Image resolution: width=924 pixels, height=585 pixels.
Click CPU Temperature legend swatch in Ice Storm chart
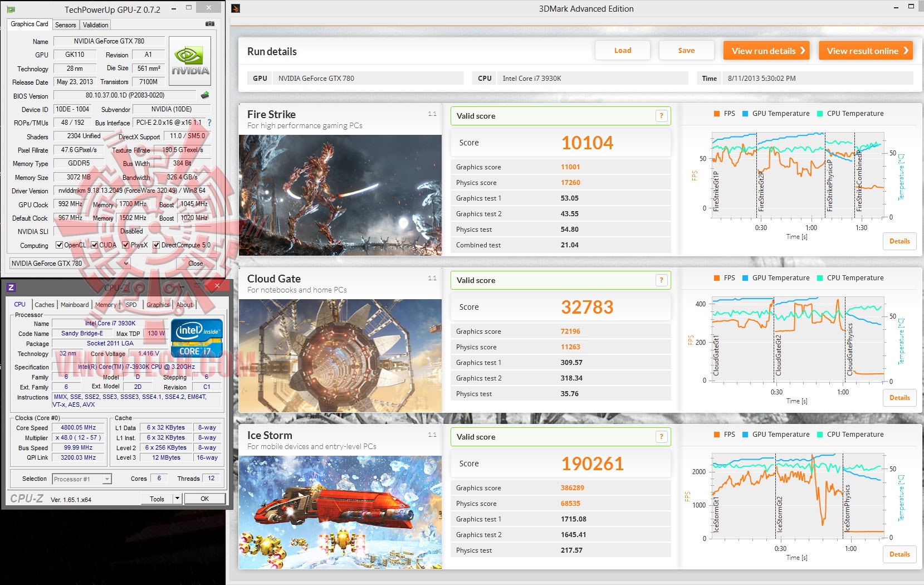[820, 435]
